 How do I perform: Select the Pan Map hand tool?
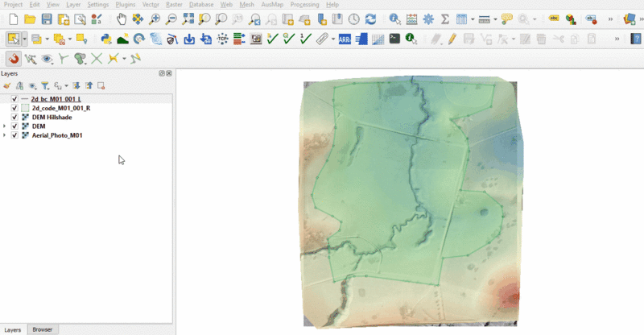[x=121, y=19]
